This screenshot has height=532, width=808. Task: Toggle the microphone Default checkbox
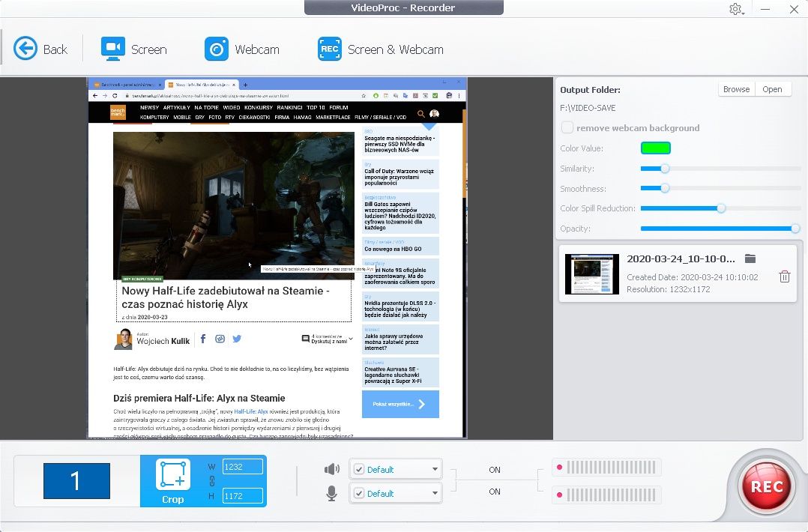tap(359, 493)
